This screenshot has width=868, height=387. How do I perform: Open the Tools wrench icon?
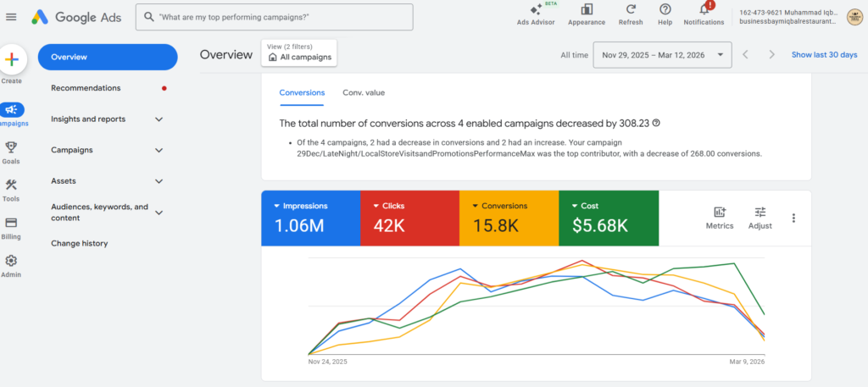[12, 185]
